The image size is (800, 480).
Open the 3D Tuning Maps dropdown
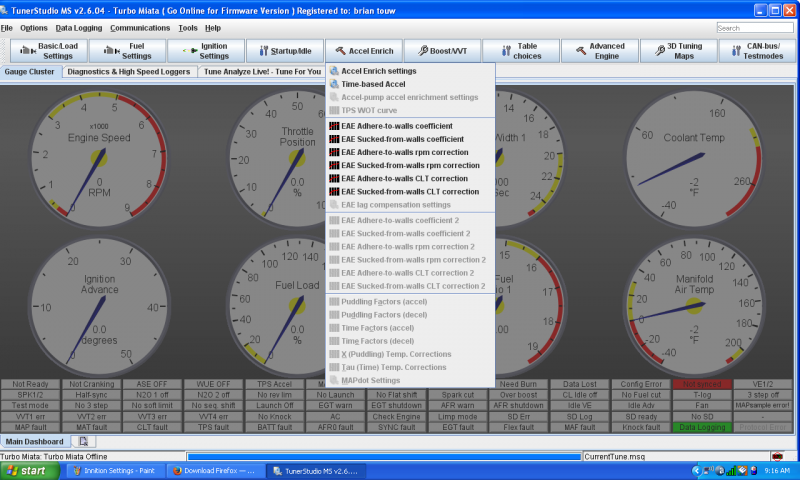pos(678,50)
